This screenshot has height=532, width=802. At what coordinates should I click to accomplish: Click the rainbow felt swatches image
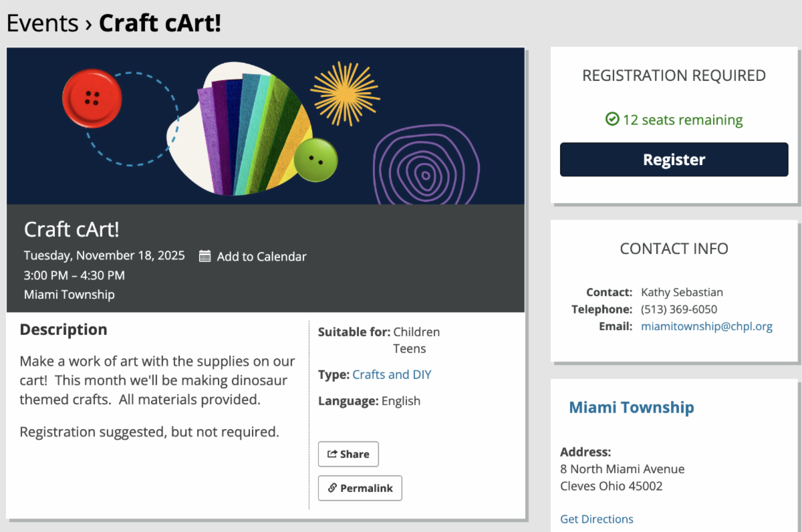click(251, 134)
